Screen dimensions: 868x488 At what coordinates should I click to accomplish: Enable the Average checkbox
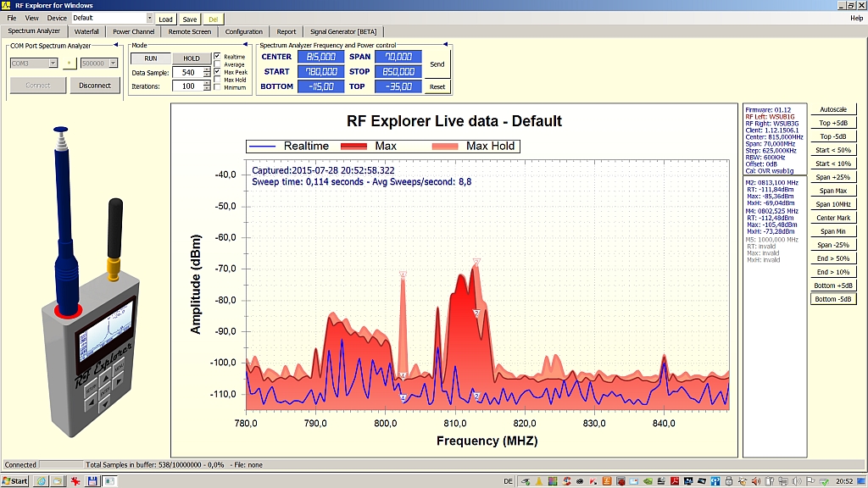pos(217,64)
